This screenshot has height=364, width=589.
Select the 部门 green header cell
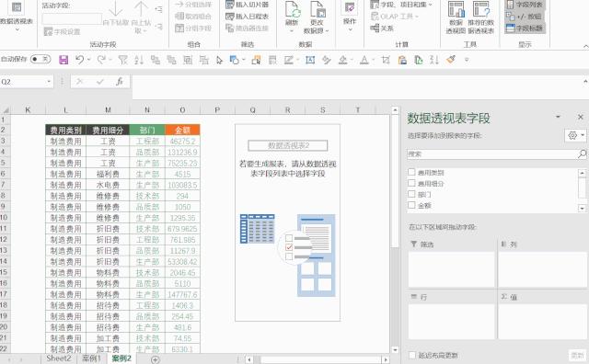147,131
